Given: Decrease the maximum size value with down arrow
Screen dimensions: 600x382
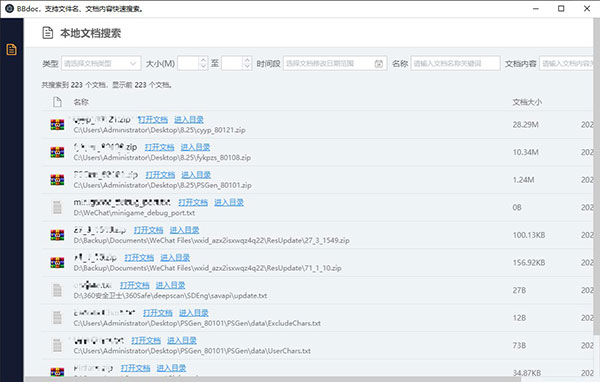Looking at the screenshot, I should [x=247, y=67].
